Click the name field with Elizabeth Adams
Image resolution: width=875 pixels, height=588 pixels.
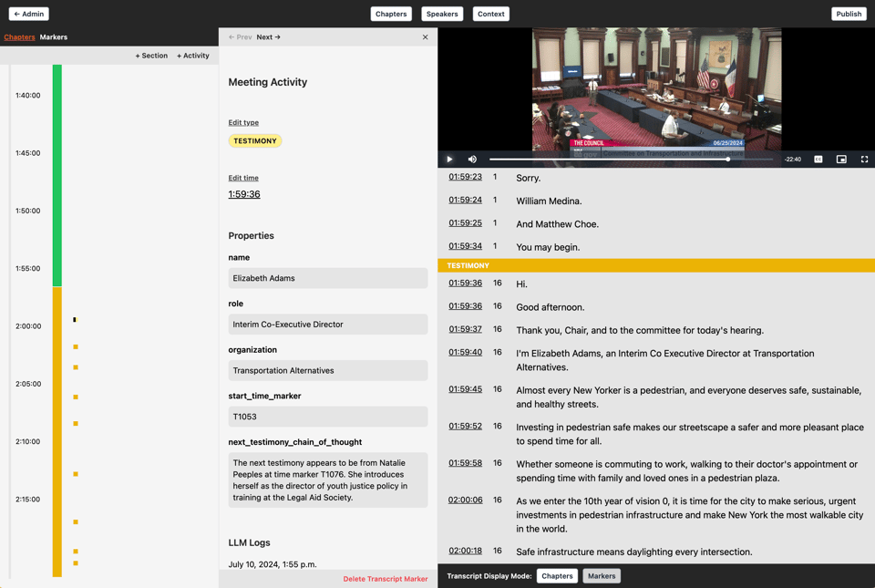(x=327, y=278)
